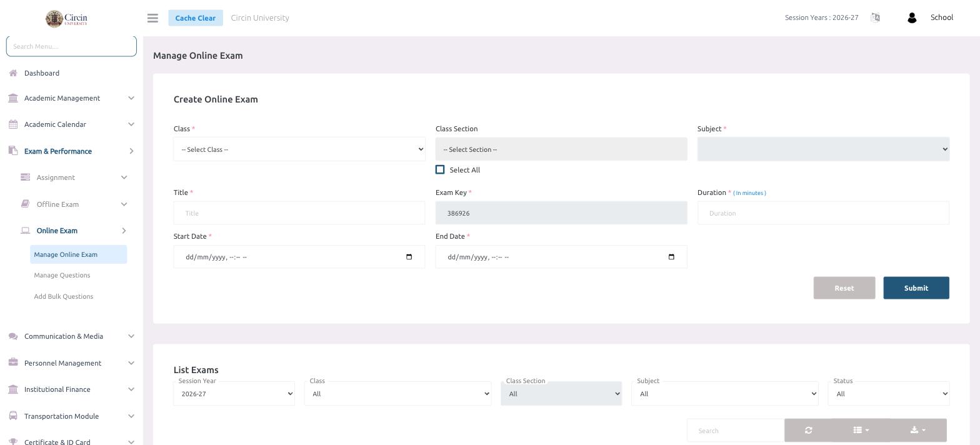Click the School user name link
Image resolution: width=980 pixels, height=445 pixels.
[942, 17]
